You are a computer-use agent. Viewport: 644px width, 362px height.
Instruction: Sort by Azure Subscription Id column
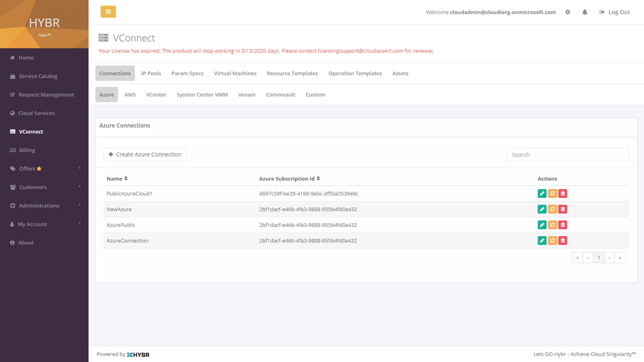pos(290,178)
